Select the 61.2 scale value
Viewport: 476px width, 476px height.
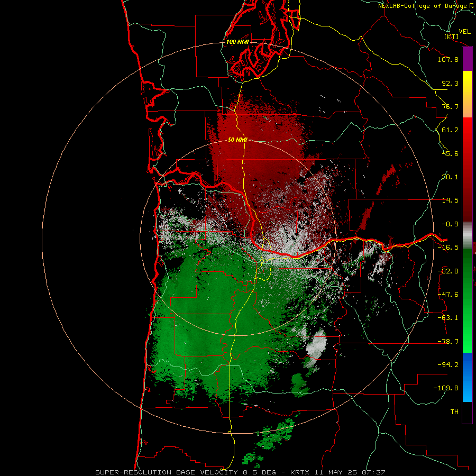click(450, 130)
